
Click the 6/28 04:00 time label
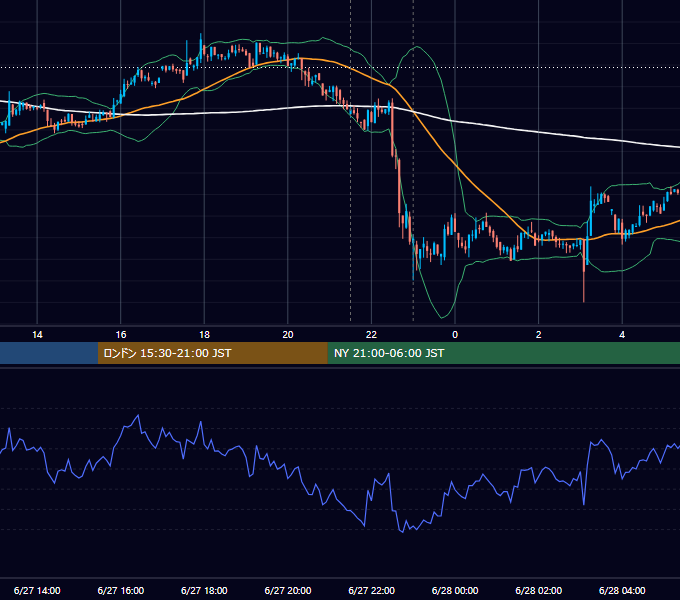coord(622,590)
